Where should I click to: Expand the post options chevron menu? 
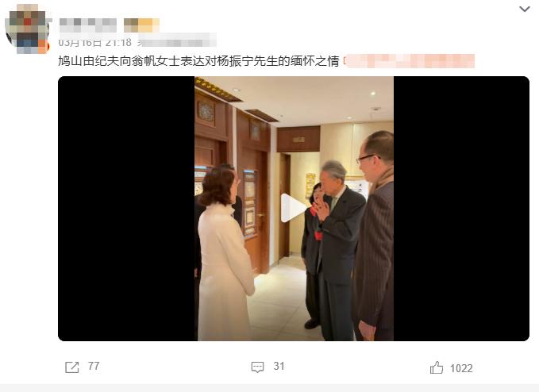pos(524,10)
